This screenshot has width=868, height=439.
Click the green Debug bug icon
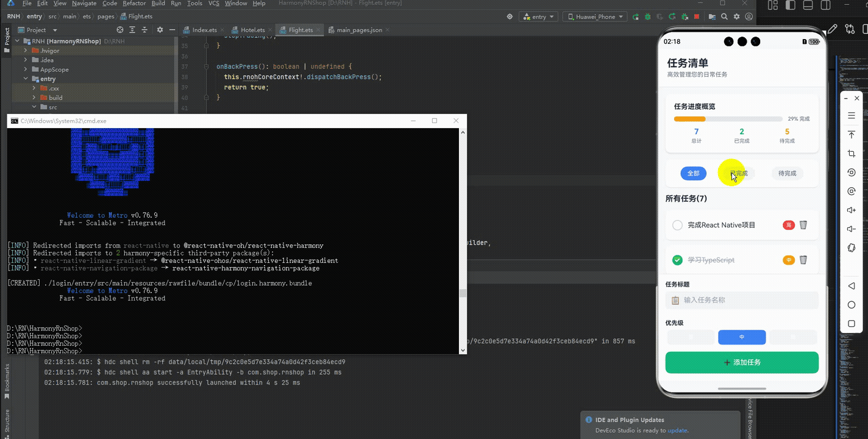648,16
